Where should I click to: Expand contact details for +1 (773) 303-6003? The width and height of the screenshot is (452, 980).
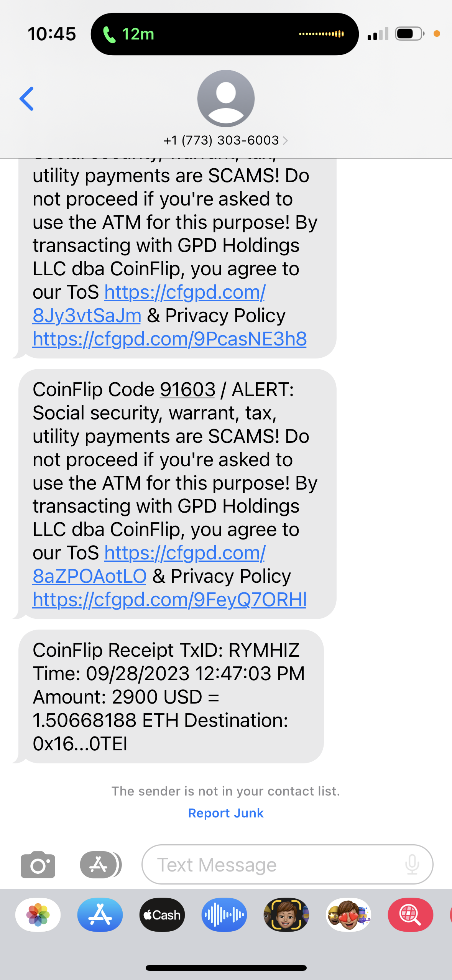[225, 140]
